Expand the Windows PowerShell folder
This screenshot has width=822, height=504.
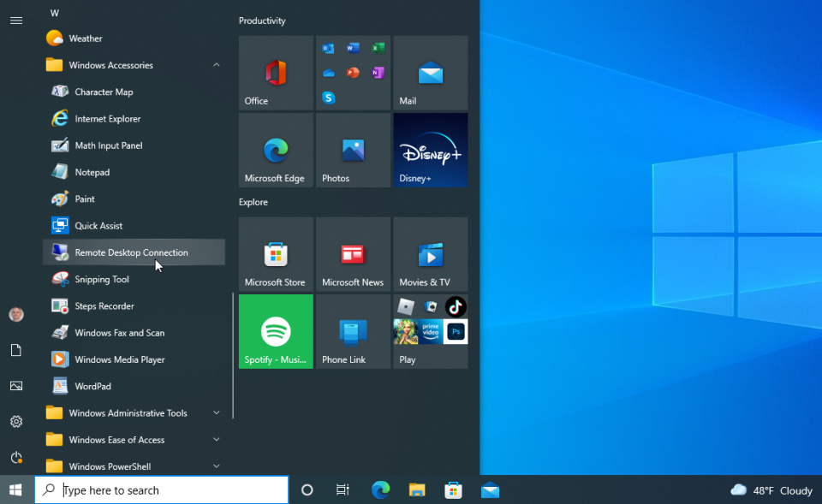(217, 466)
